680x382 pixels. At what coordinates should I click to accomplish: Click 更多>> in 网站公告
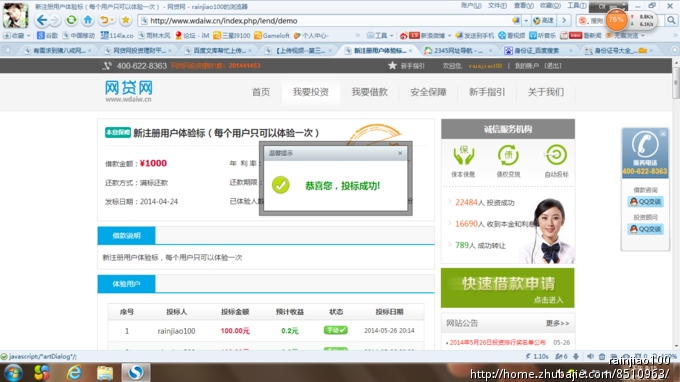(557, 323)
